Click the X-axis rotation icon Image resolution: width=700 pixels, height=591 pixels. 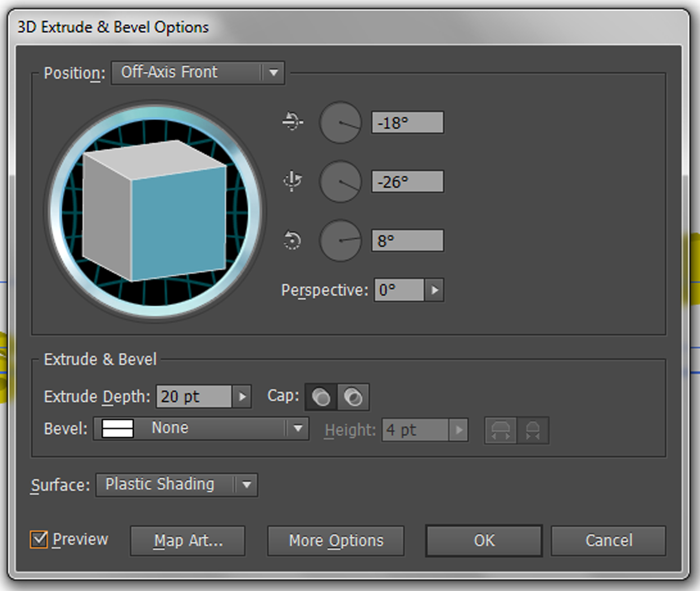coord(292,122)
